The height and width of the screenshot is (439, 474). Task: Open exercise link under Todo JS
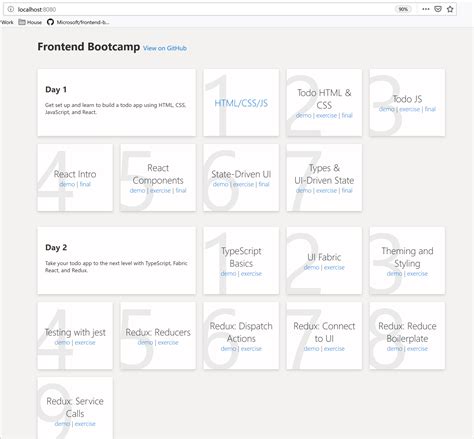409,109
